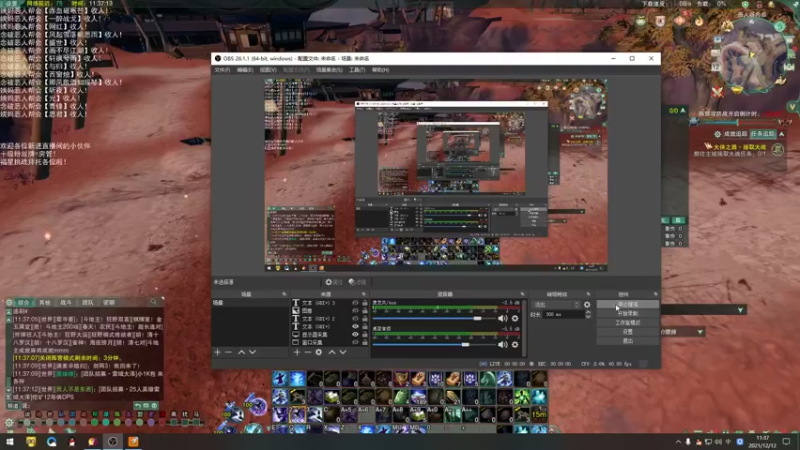Move the scene down with the down arrow

pyautogui.click(x=252, y=352)
